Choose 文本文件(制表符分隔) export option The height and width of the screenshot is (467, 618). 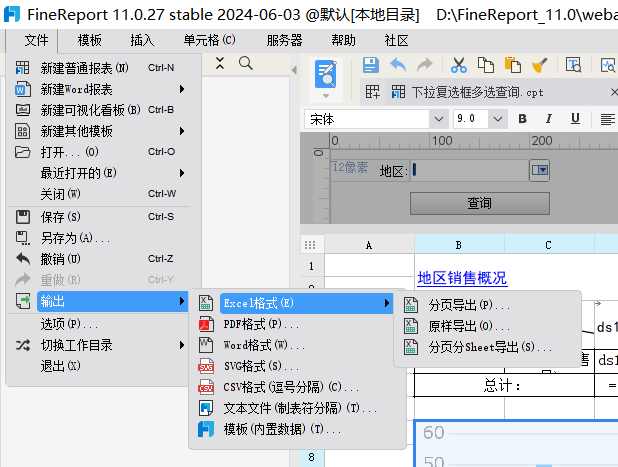(x=299, y=408)
